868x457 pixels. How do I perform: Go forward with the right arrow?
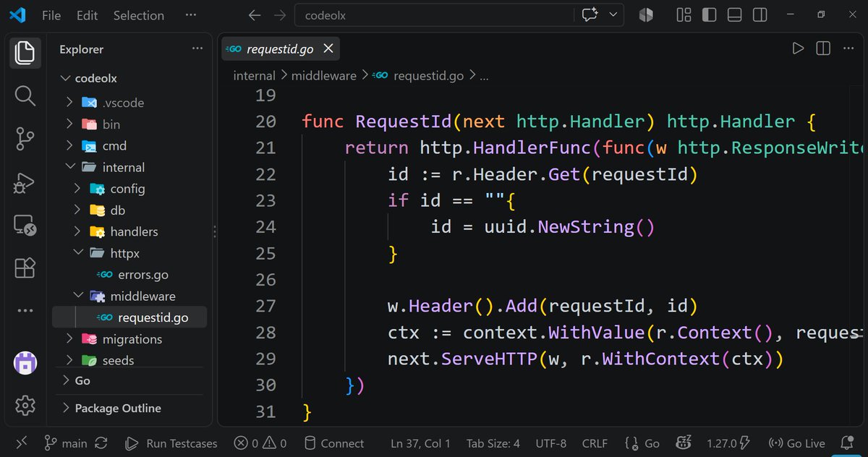[x=279, y=15]
